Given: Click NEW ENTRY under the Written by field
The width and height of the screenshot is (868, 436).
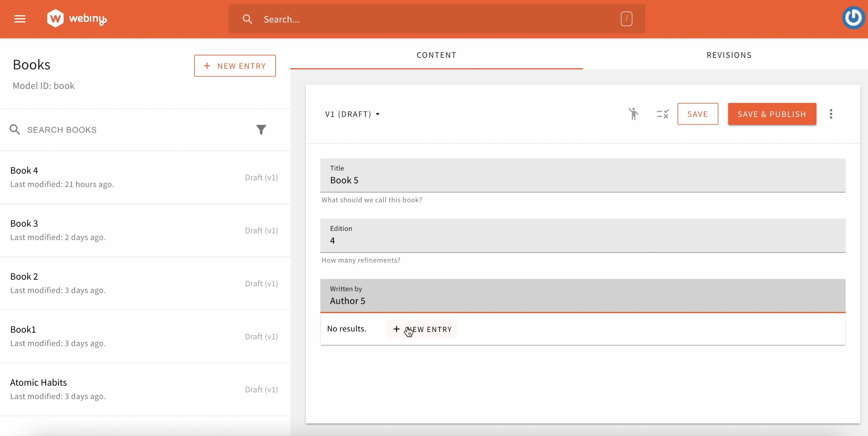Looking at the screenshot, I should coord(421,329).
